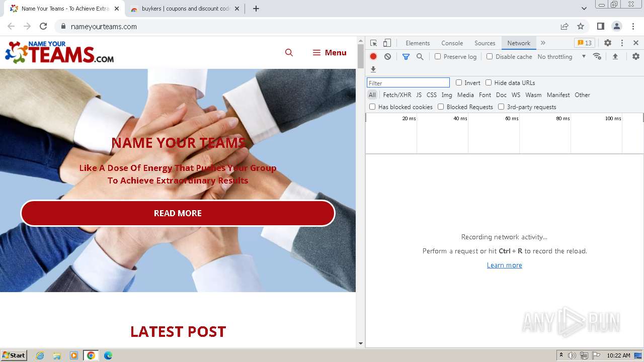Open the 13 issues badge

coord(585,43)
